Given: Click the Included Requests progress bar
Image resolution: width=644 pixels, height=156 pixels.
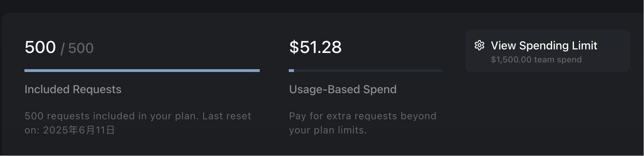Looking at the screenshot, I should point(142,71).
